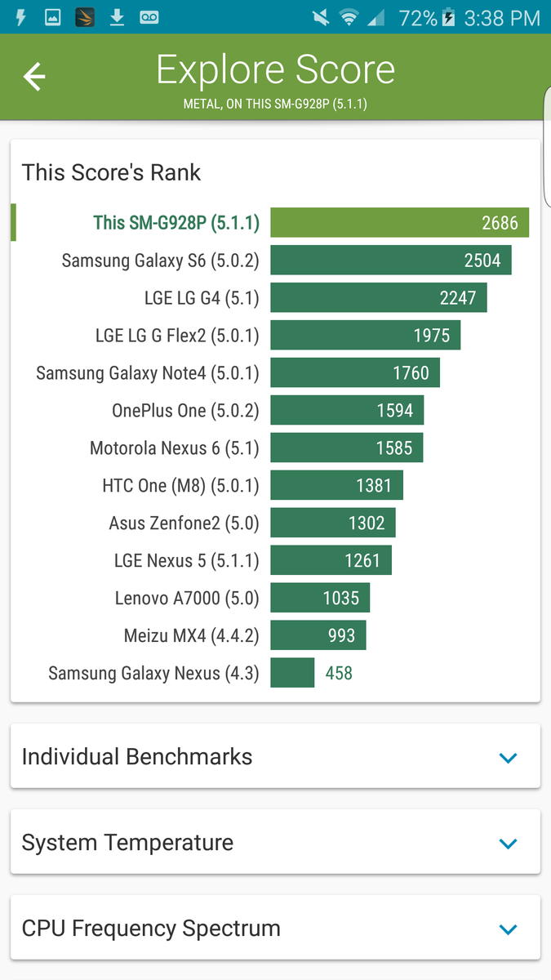Screen dimensions: 551x980
Task: Tap the download status bar icon
Action: (118, 17)
